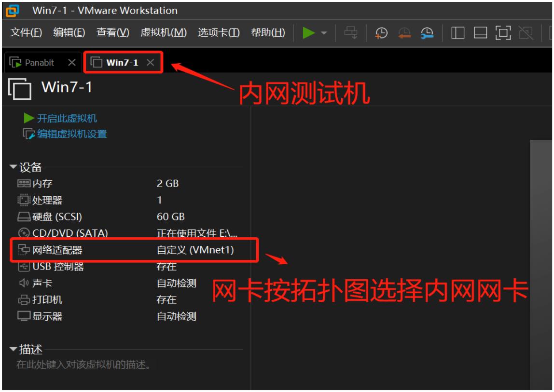The height and width of the screenshot is (392, 554).
Task: Take a snapshot with the clock-plus icon
Action: tap(381, 33)
